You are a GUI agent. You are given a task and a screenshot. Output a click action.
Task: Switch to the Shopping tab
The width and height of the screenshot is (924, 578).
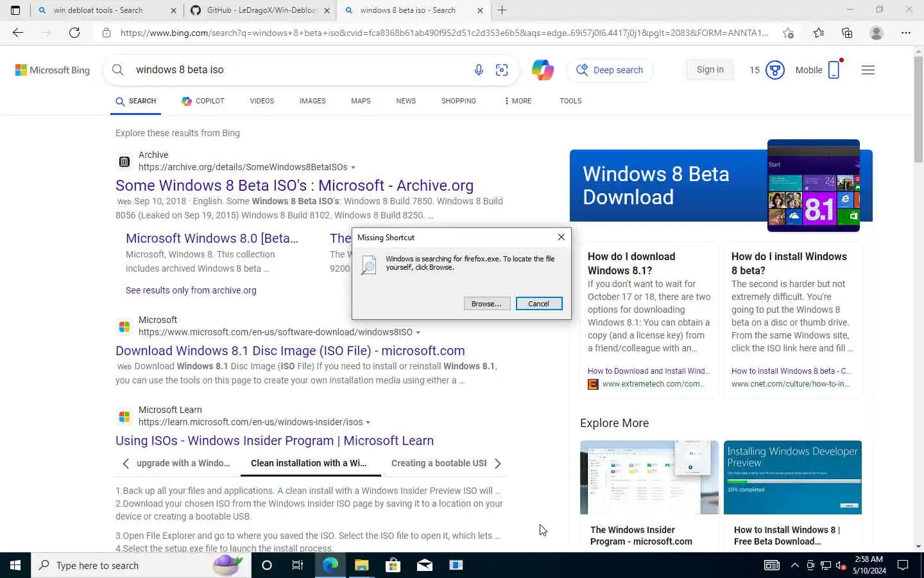coord(459,101)
